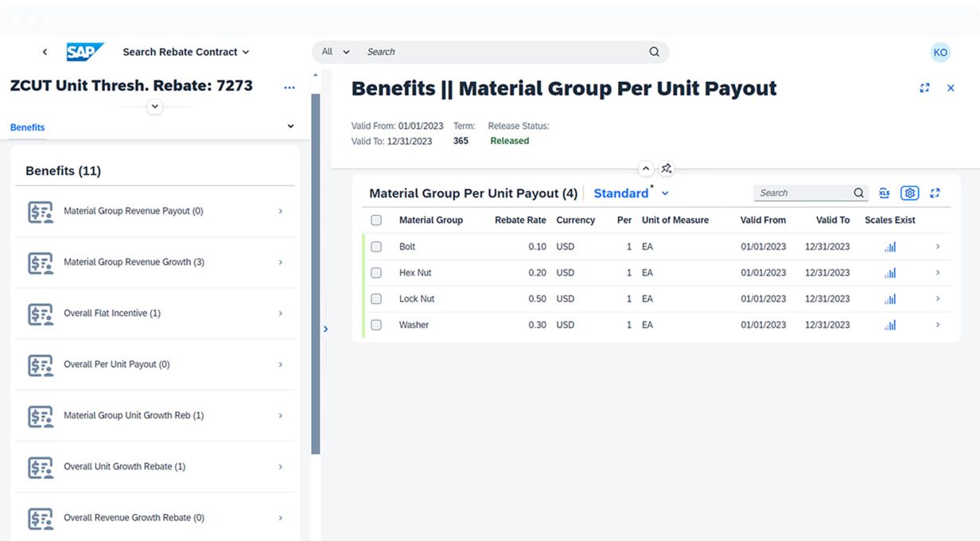Image resolution: width=980 pixels, height=541 pixels.
Task: Select the Benefits tab
Action: [28, 127]
